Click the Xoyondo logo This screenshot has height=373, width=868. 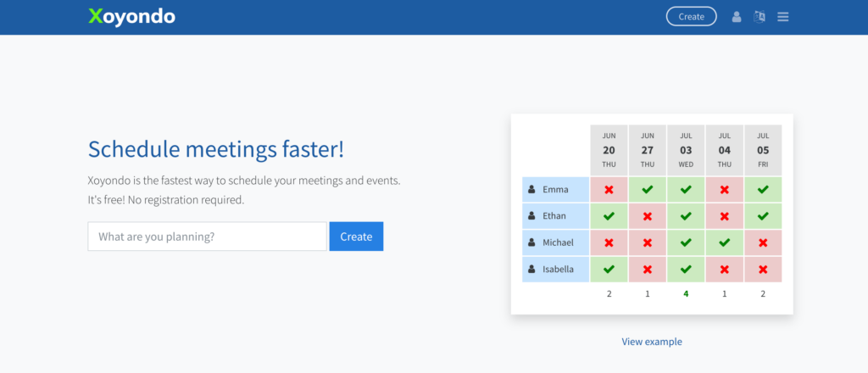[131, 16]
